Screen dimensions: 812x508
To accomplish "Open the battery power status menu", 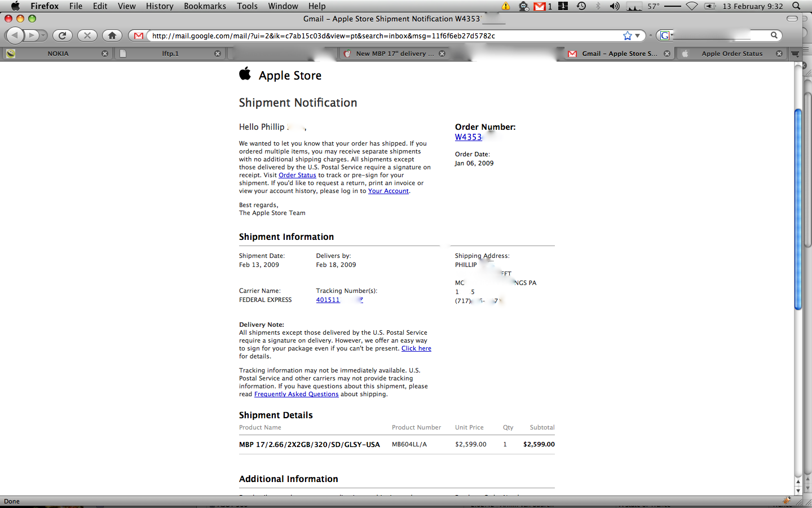I will pyautogui.click(x=710, y=6).
